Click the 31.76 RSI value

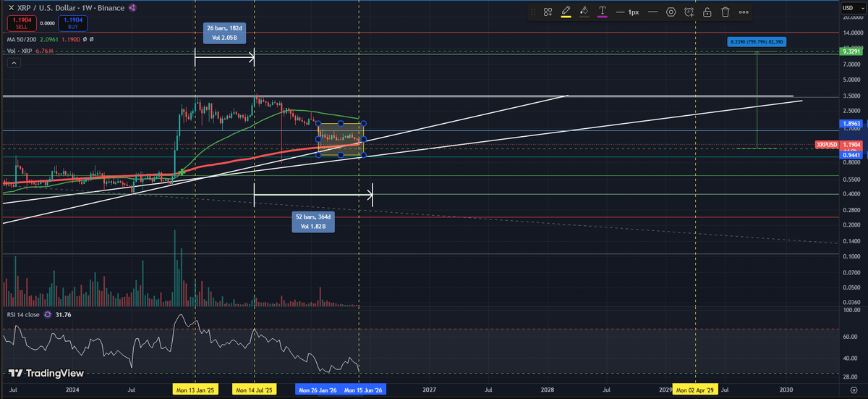point(63,315)
